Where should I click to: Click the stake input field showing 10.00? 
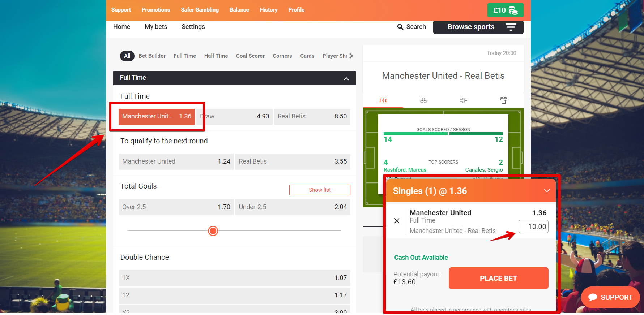tap(533, 226)
